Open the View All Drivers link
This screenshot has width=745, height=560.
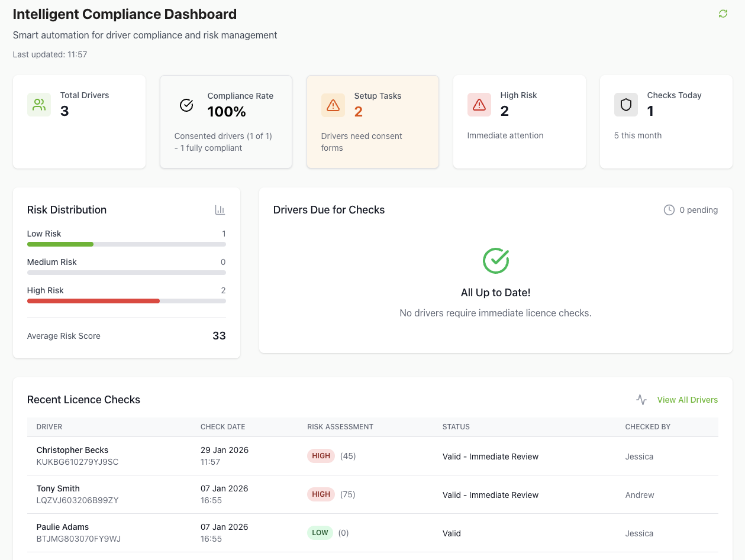687,400
